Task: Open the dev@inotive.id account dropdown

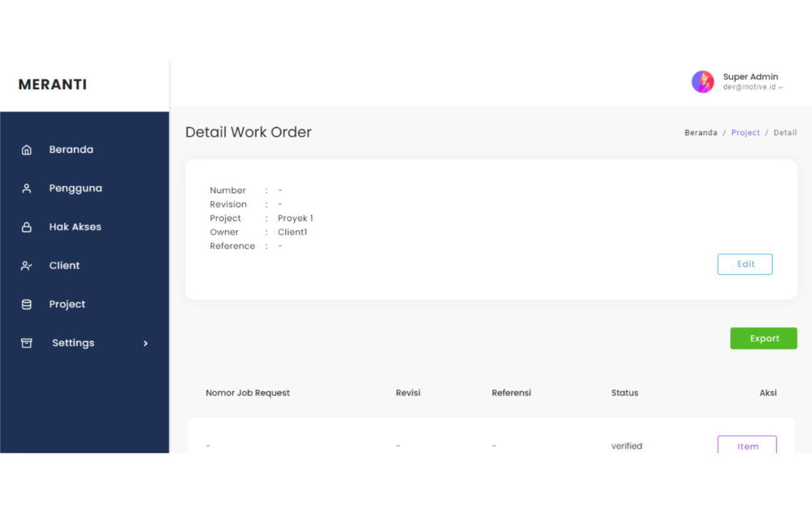Action: [753, 87]
